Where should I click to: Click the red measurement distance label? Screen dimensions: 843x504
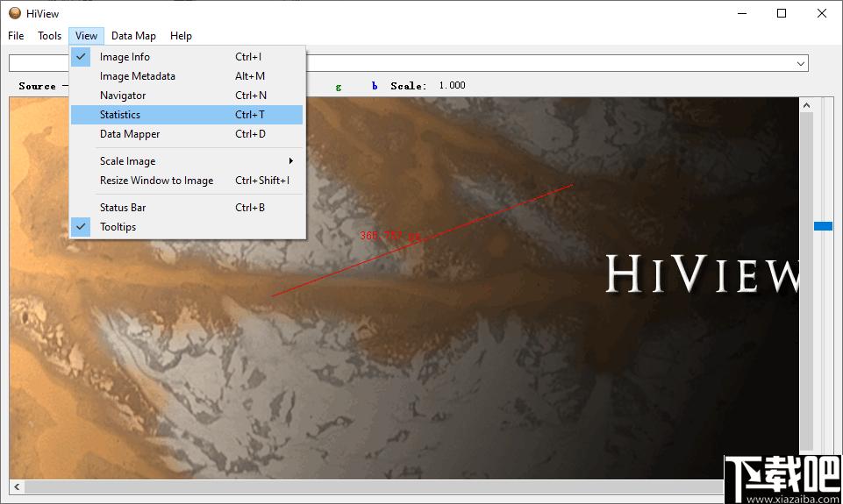(390, 236)
